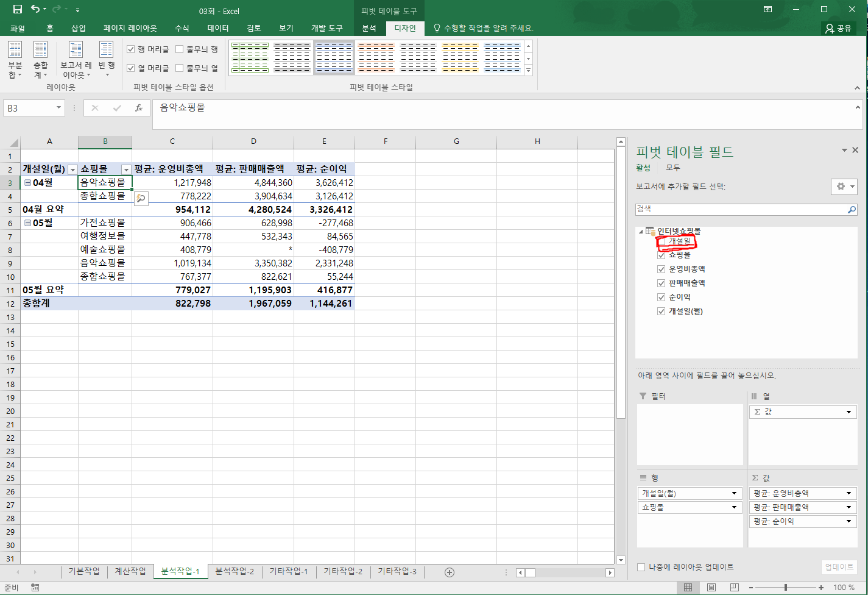The image size is (868, 595).
Task: Click the 공유 share button
Action: pyautogui.click(x=838, y=28)
